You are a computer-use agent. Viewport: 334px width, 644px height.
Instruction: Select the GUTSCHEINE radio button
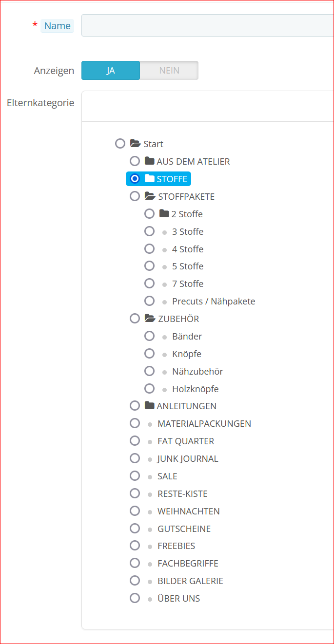[x=135, y=528]
